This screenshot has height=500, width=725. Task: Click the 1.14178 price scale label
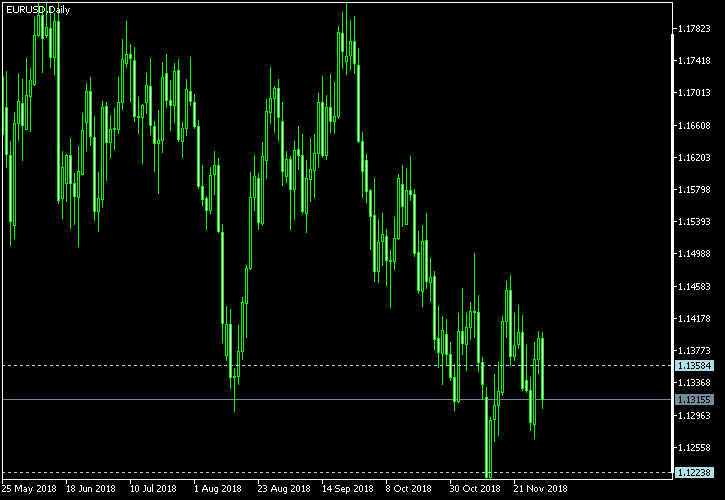tap(694, 318)
